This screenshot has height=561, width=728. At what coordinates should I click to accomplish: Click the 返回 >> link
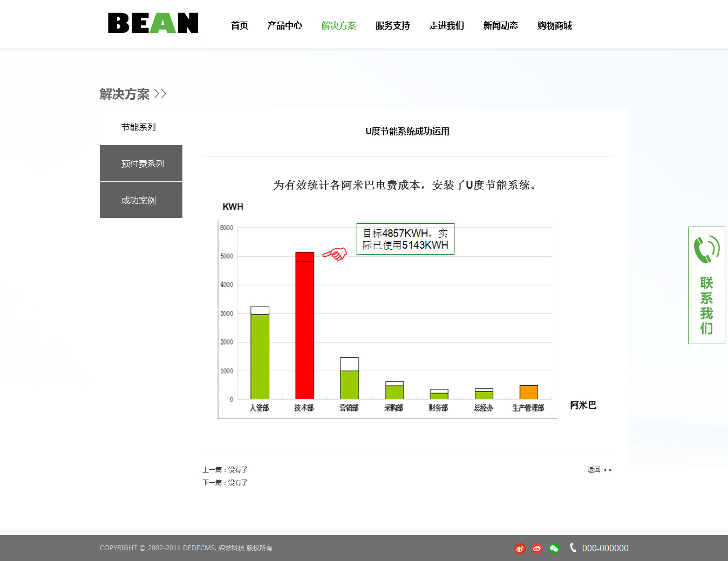coord(599,470)
